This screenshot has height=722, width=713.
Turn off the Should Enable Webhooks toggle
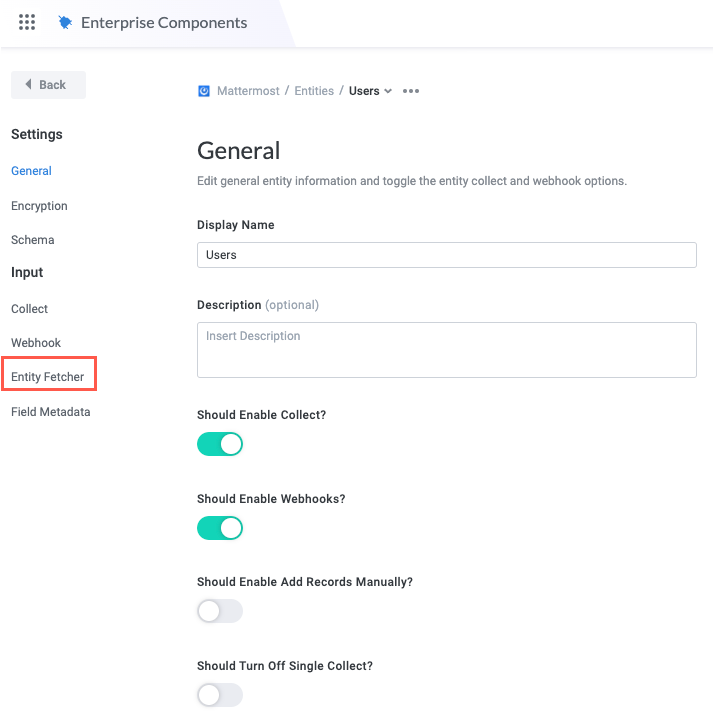220,527
